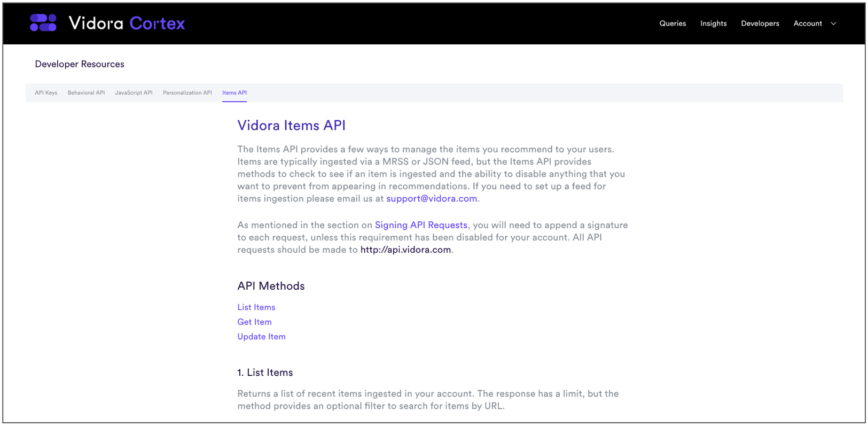The height and width of the screenshot is (426, 868).
Task: Click the API Methods heading
Action: coord(271,286)
